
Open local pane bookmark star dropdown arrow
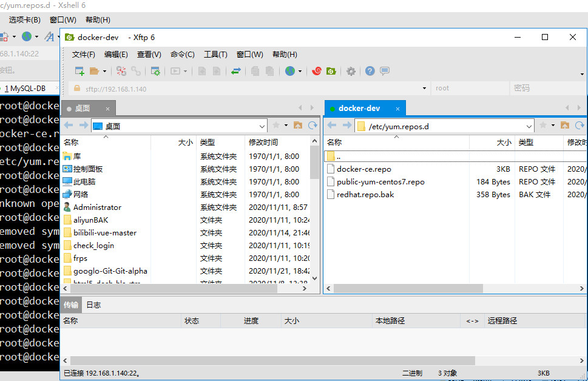click(286, 125)
